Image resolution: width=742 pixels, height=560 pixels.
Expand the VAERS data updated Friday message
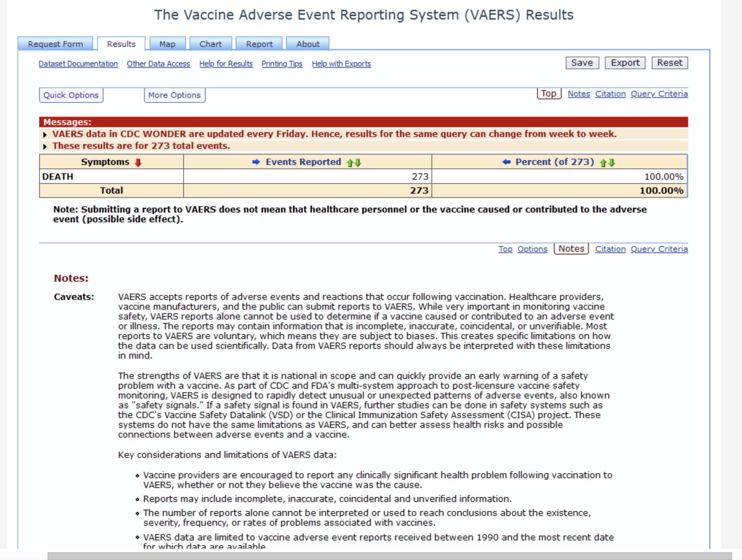45,135
